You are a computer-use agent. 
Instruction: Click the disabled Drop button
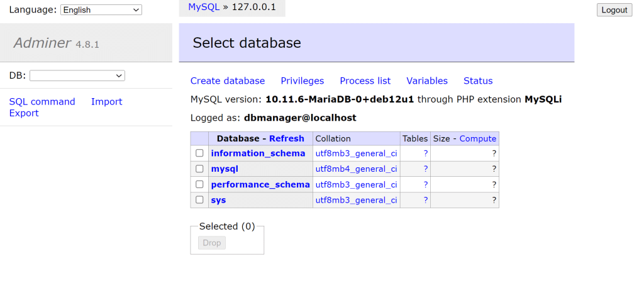[x=212, y=243]
